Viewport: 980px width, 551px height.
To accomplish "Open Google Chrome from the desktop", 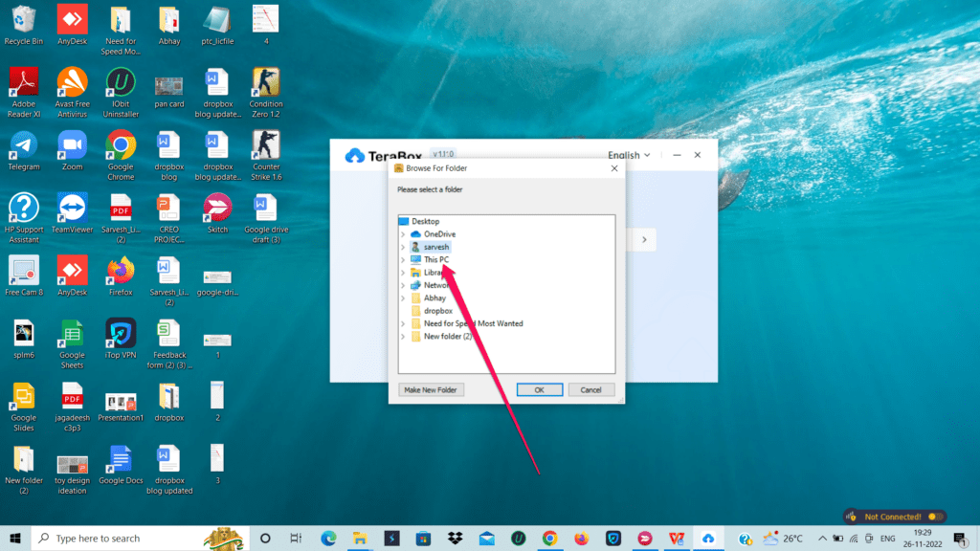I will [x=120, y=153].
